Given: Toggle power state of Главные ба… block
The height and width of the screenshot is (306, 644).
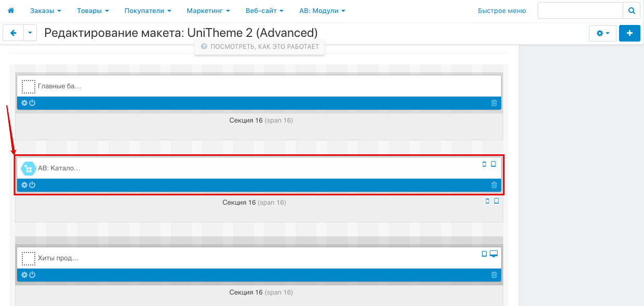Looking at the screenshot, I should click(32, 103).
